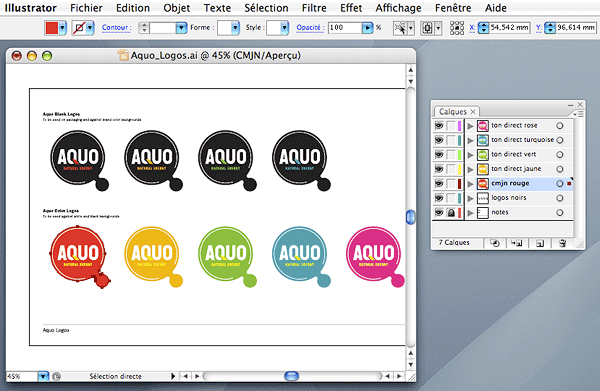Click the Y value stepper
Viewport: 600px width, 391px height.
550,28
